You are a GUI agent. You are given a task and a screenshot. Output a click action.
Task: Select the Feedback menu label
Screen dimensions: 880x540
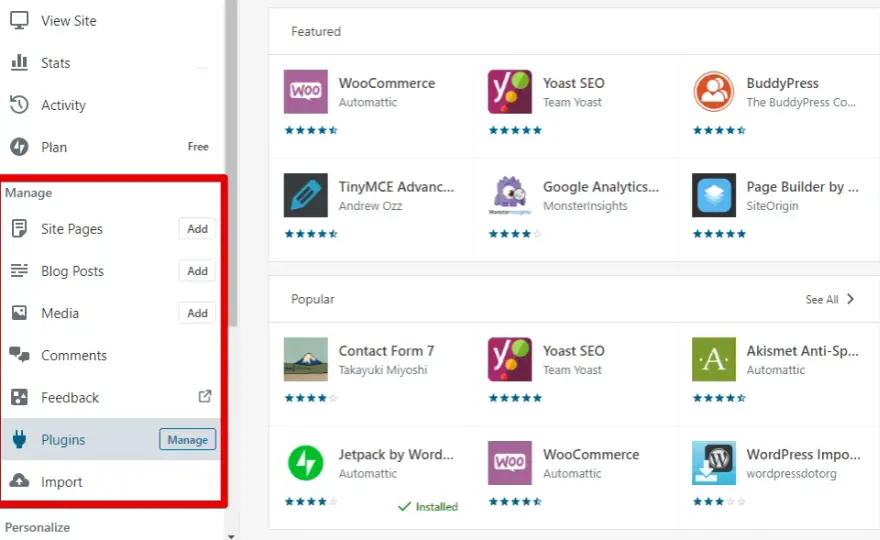[x=70, y=398]
